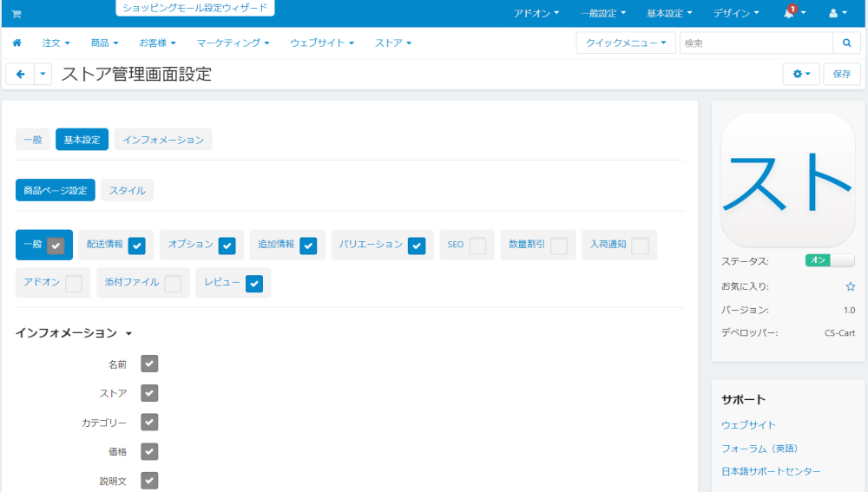868x492 pixels.
Task: Open the ウェブサイト menu
Action: pos(322,43)
